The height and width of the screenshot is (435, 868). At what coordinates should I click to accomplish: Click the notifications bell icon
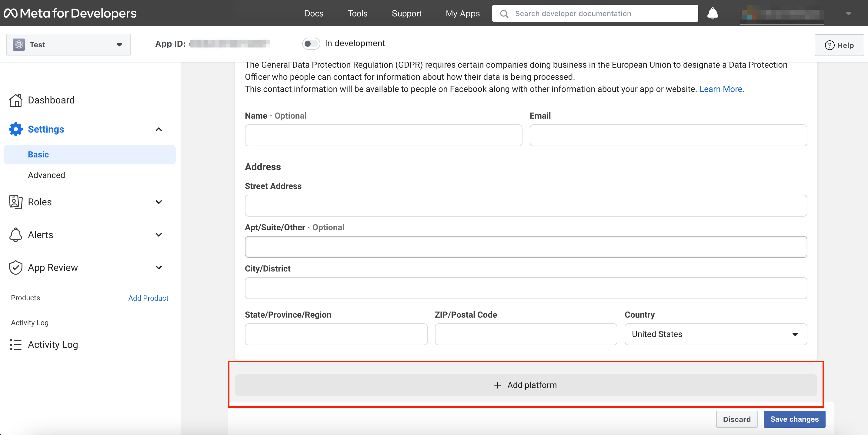click(x=712, y=13)
